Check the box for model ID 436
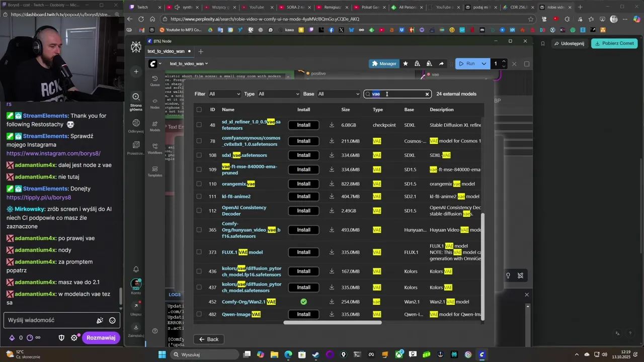 tap(199, 271)
